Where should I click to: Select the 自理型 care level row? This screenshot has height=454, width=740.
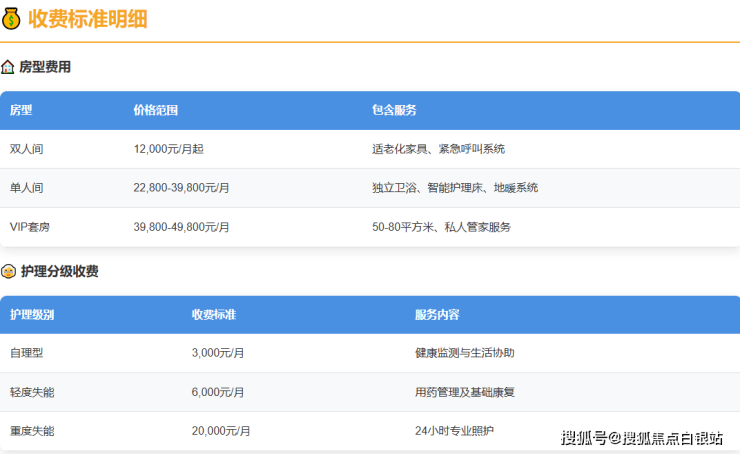click(27, 353)
